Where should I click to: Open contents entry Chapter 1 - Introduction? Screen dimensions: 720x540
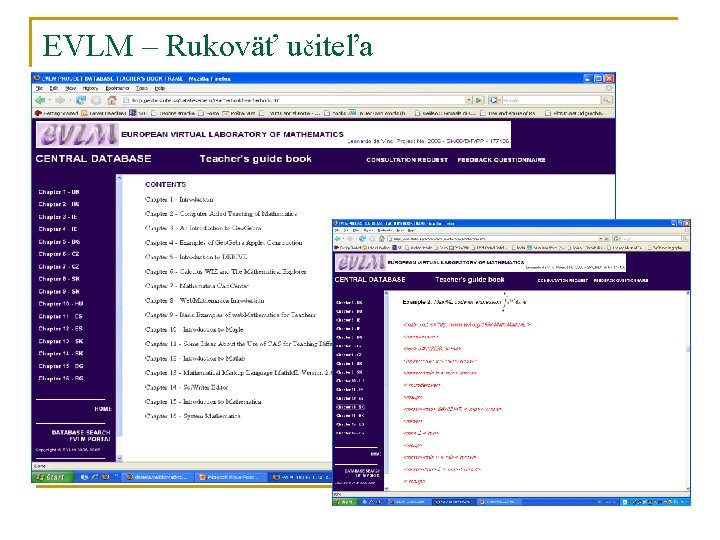click(179, 199)
